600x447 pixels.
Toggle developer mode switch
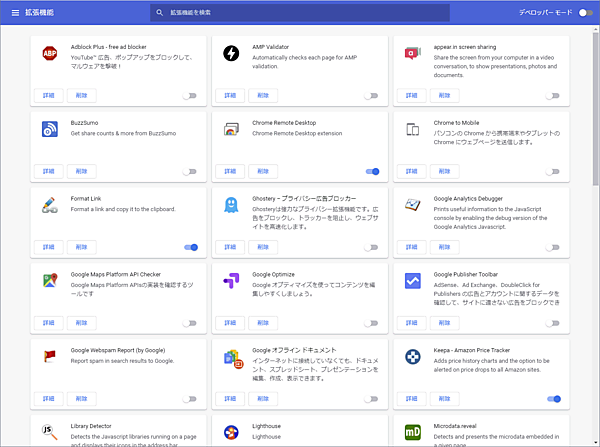coord(585,13)
